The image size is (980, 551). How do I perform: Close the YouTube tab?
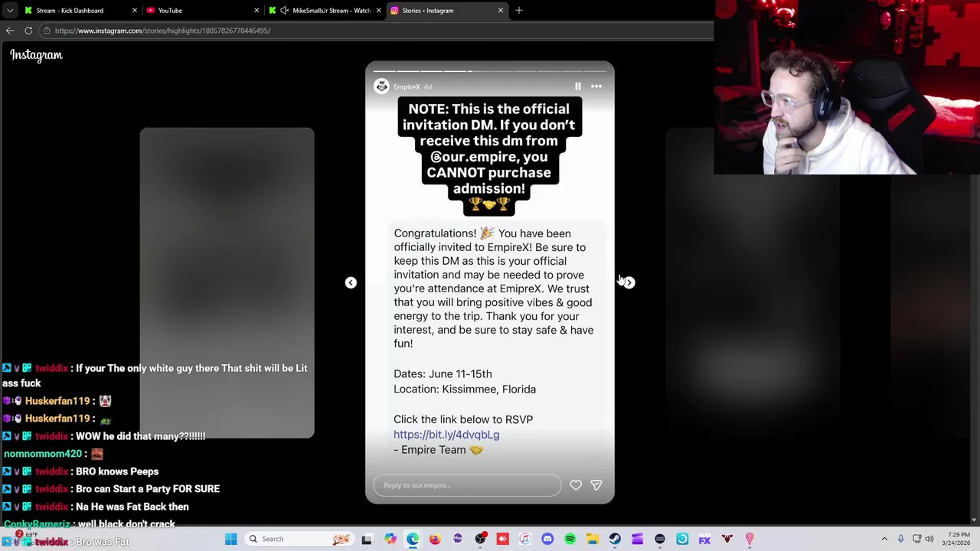point(256,11)
